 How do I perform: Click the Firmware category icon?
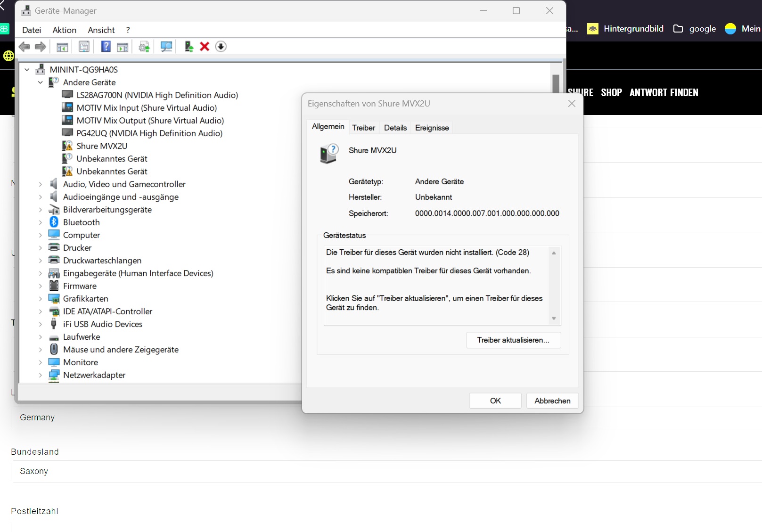(54, 286)
